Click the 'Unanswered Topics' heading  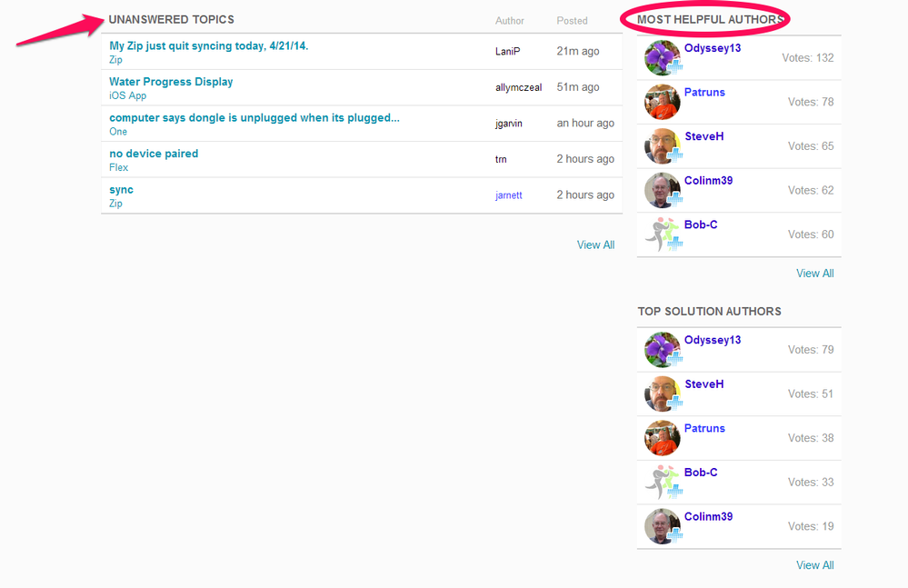172,20
